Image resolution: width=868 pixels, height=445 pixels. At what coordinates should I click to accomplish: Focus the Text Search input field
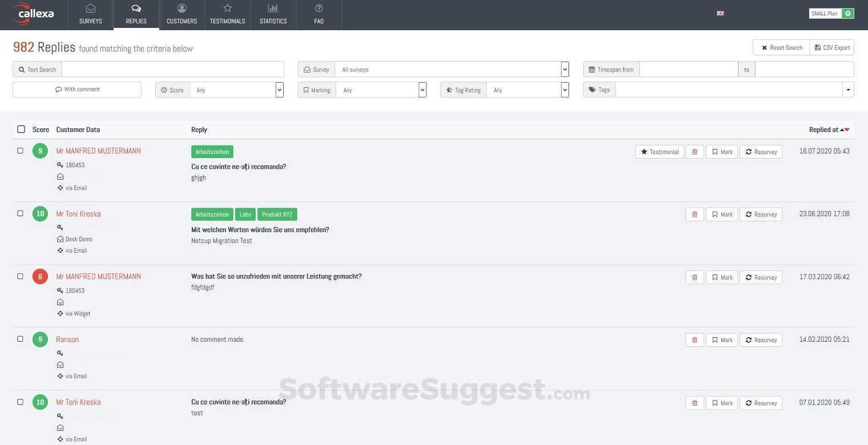[x=173, y=70]
